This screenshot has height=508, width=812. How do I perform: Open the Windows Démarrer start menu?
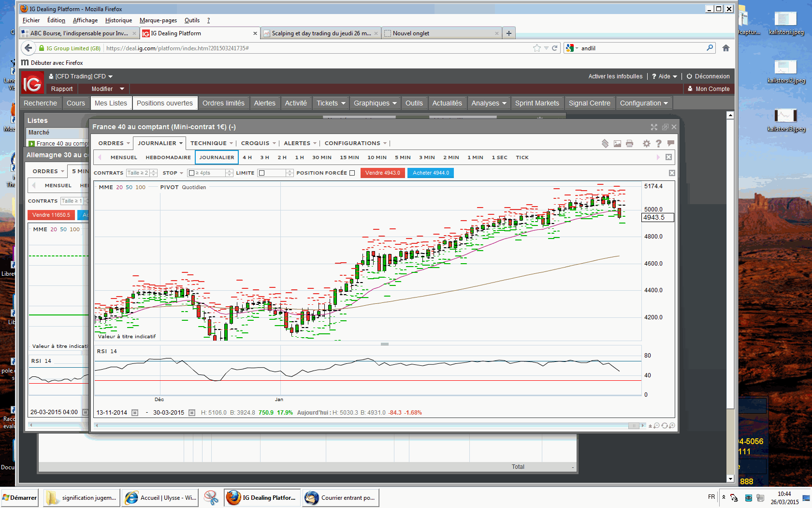(x=20, y=497)
